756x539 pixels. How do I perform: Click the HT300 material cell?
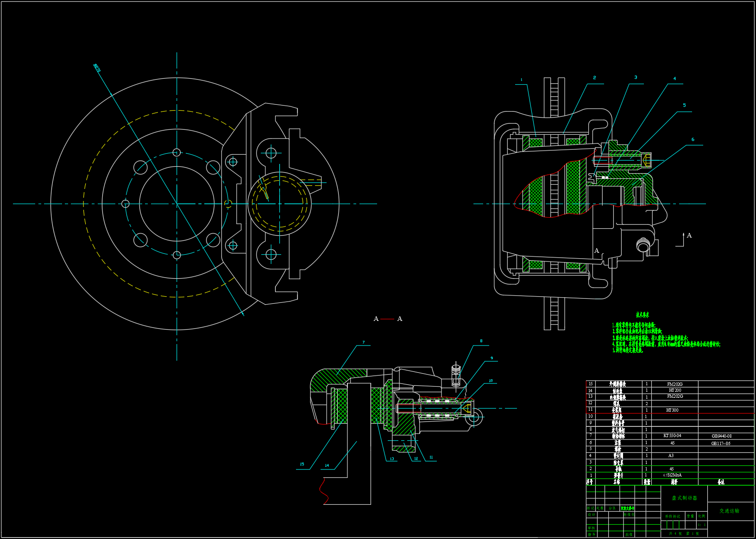[x=672, y=410]
